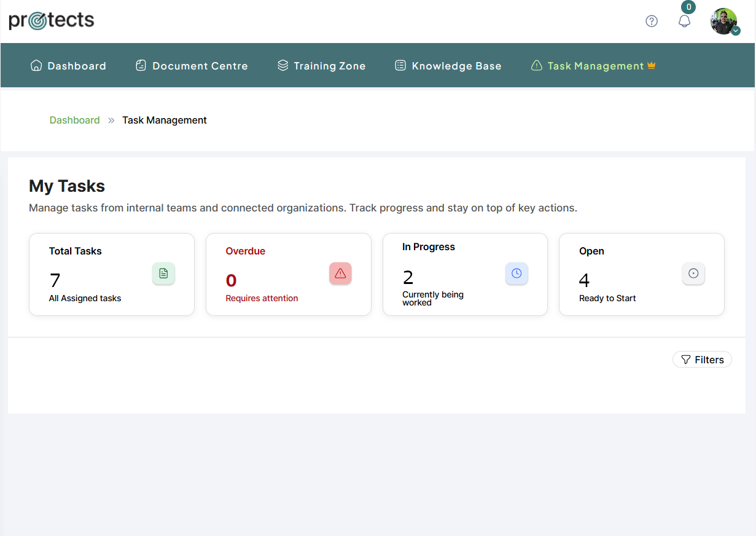The height and width of the screenshot is (536, 756).
Task: Open Document Centre menu item
Action: 192,66
